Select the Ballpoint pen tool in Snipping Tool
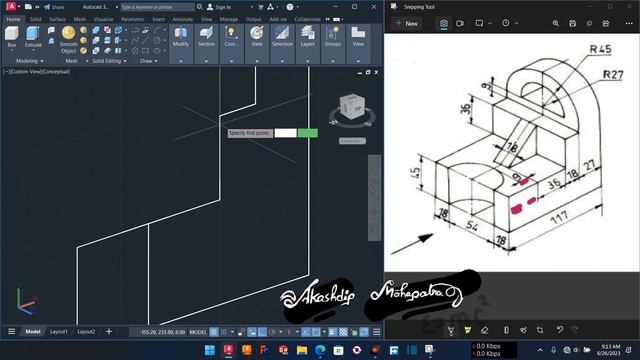The width and height of the screenshot is (640, 360). pyautogui.click(x=451, y=330)
